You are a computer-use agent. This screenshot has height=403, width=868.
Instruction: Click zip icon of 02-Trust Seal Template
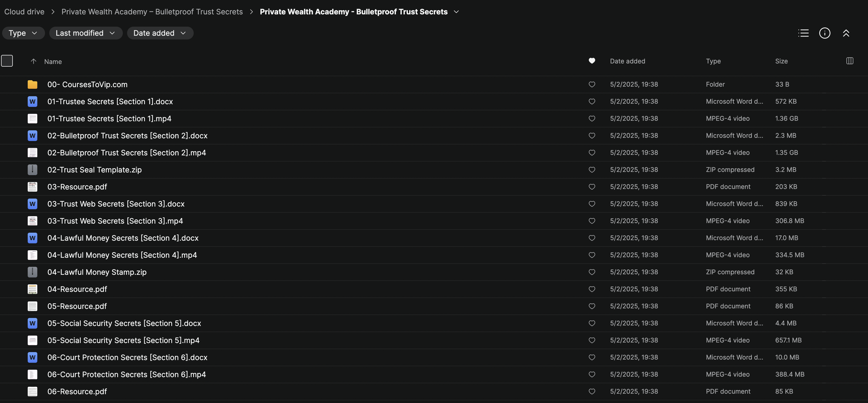[x=32, y=170]
